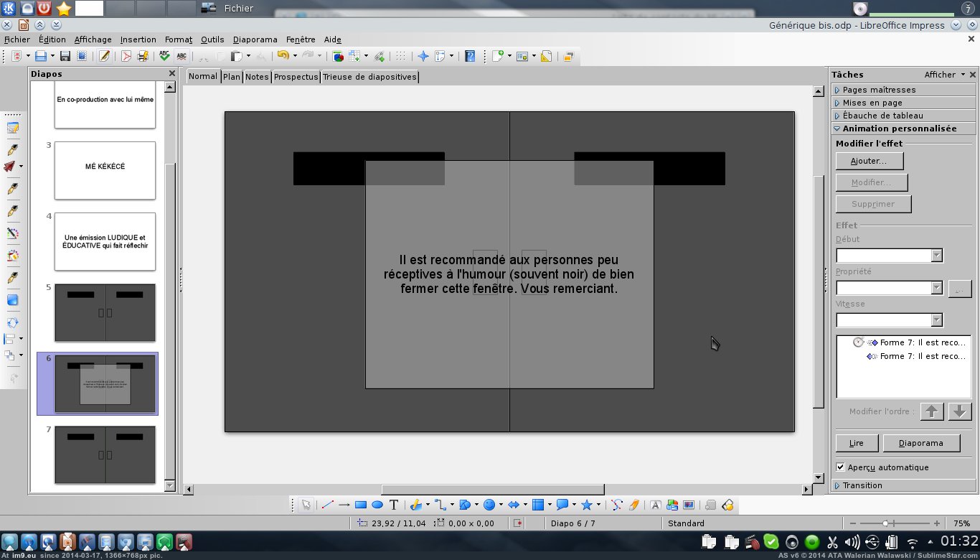Viewport: 980px width, 560px height.
Task: Expand the Pages maîtresses section
Action: 879,90
